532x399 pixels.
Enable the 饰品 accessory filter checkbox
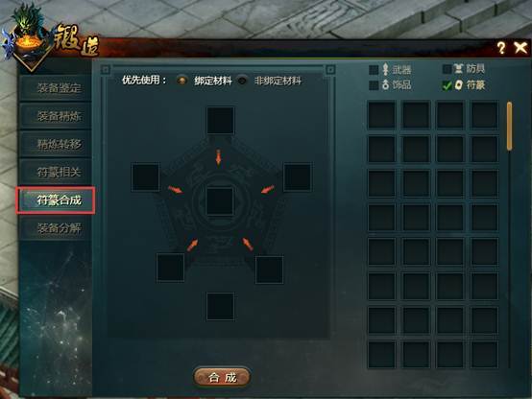tap(374, 84)
